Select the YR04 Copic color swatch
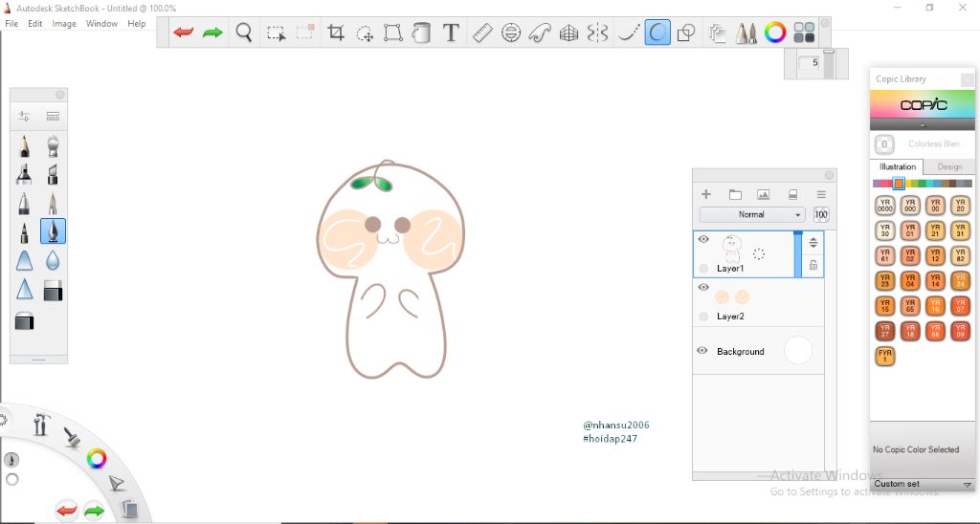 (910, 281)
